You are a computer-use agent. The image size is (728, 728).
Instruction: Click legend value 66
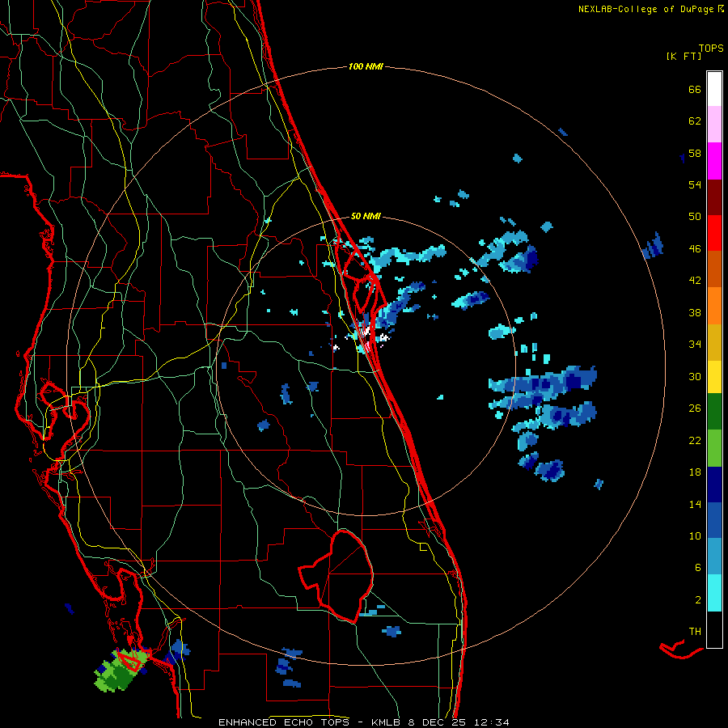tap(695, 89)
